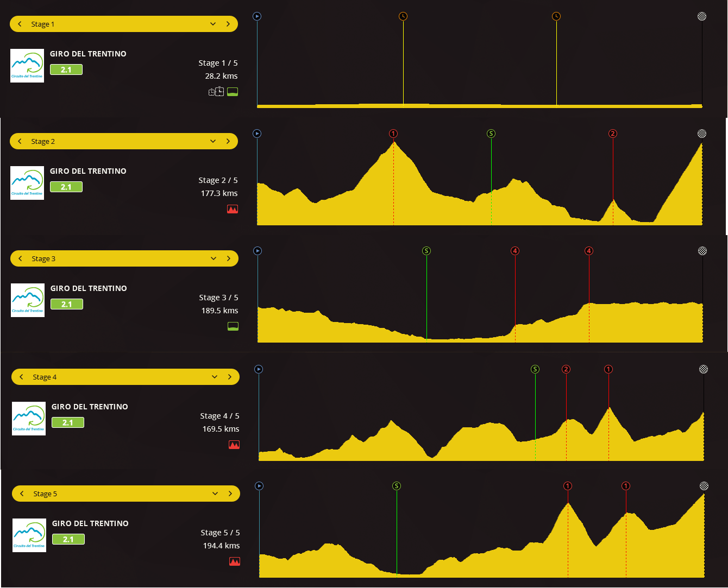The height and width of the screenshot is (588, 728).
Task: Go to previous stage from Stage 2 bar
Action: click(20, 141)
